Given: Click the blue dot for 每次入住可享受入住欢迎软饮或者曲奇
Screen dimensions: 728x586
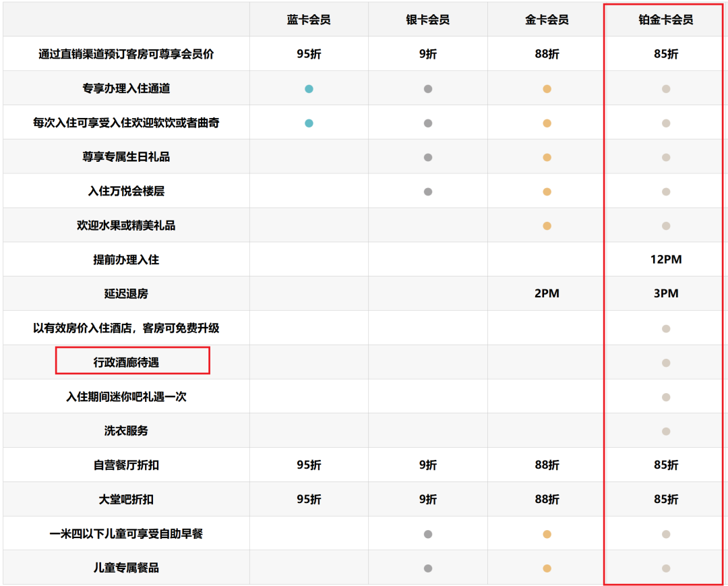Looking at the screenshot, I should 309,123.
